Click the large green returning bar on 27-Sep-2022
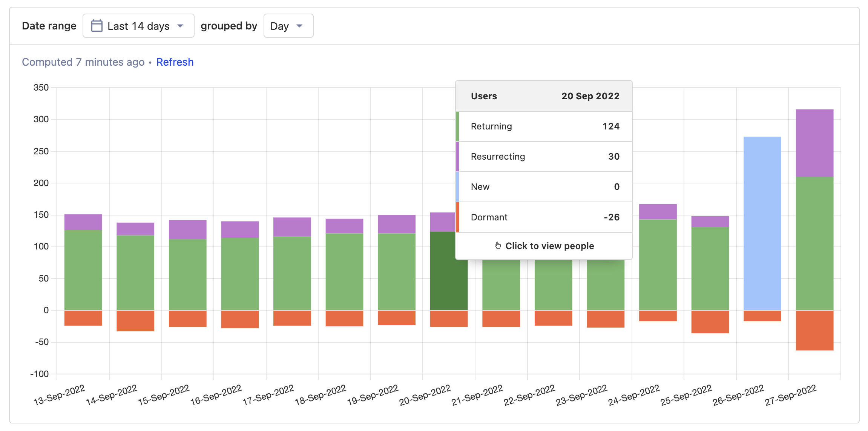This screenshot has width=868, height=431. coord(814,243)
